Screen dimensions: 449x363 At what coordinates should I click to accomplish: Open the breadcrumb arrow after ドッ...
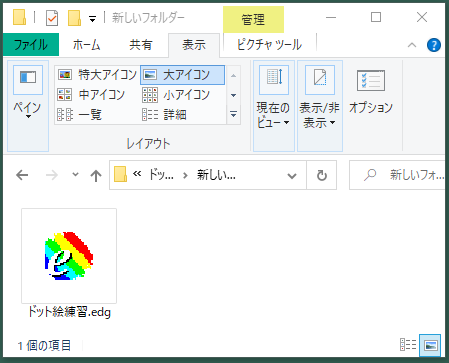[185, 175]
